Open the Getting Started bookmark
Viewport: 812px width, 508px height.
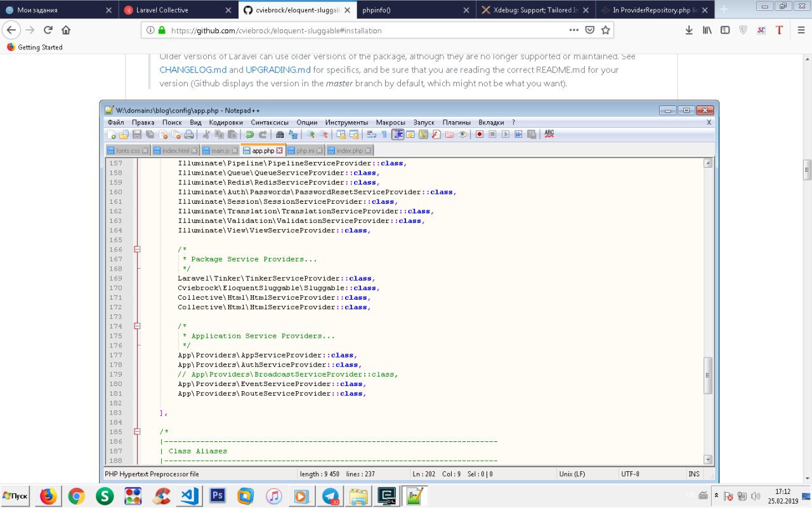[x=34, y=47]
